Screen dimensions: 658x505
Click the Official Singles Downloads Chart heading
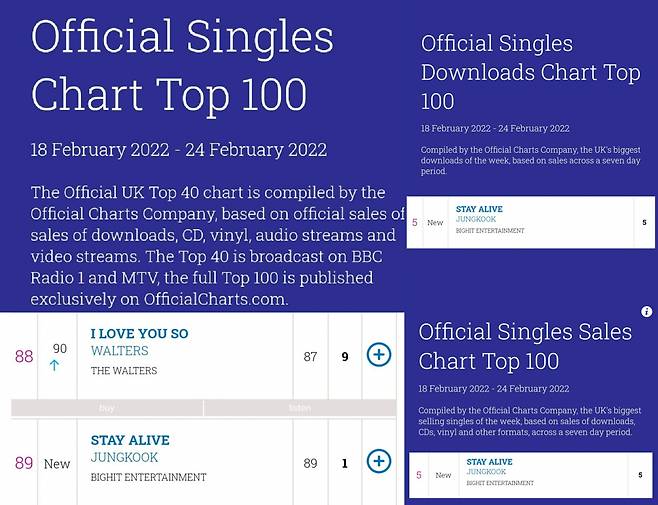pyautogui.click(x=530, y=73)
